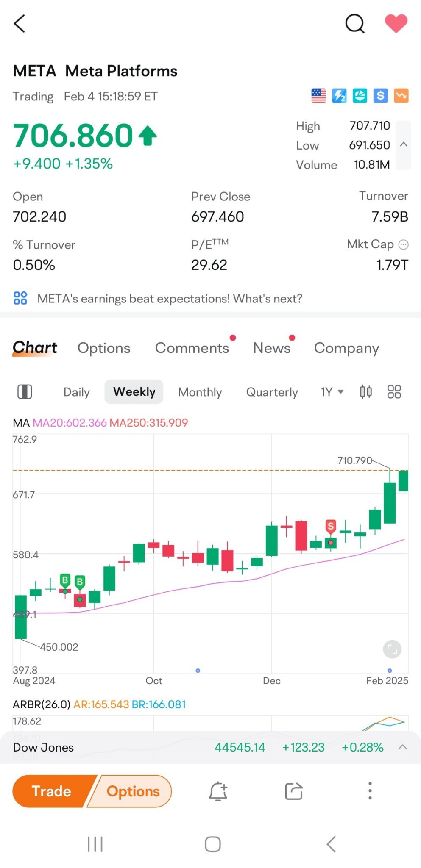Open the candlestick chart type icon
The width and height of the screenshot is (421, 868).
click(x=365, y=392)
